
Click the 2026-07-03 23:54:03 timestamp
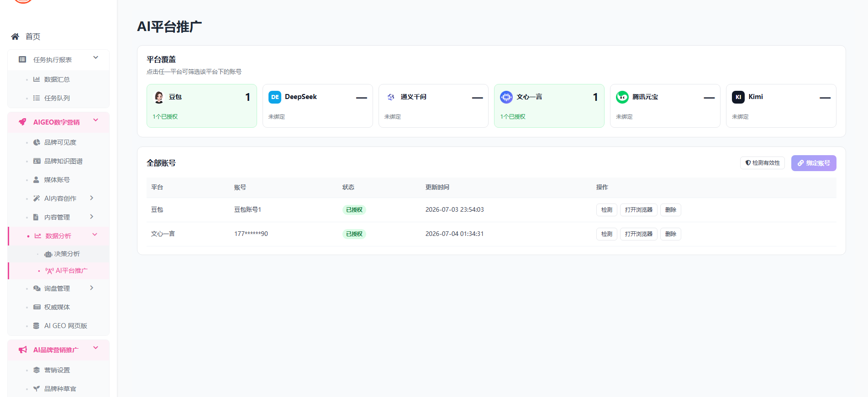pyautogui.click(x=455, y=210)
